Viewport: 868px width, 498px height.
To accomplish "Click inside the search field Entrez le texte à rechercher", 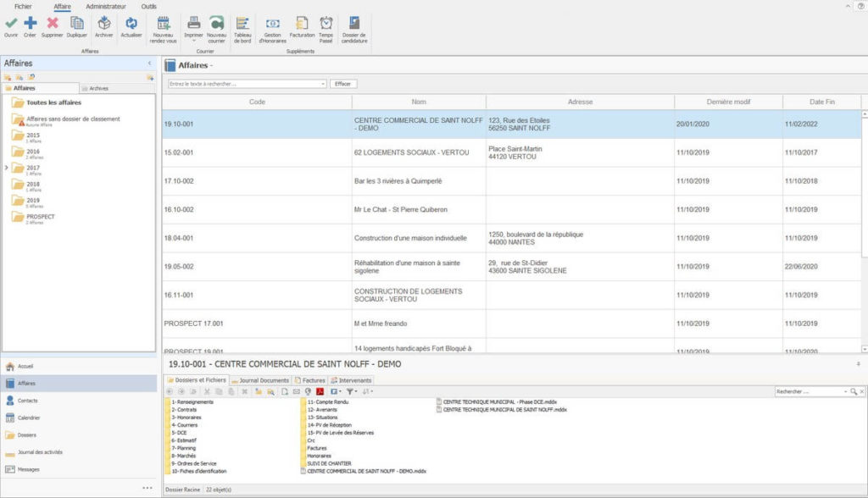I will coord(237,83).
